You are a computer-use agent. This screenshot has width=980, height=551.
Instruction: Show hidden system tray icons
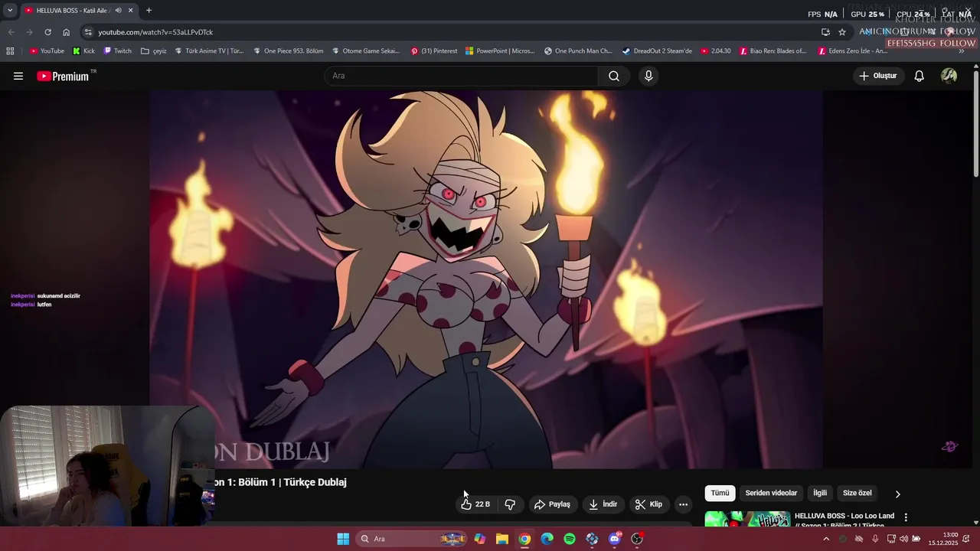pos(825,539)
